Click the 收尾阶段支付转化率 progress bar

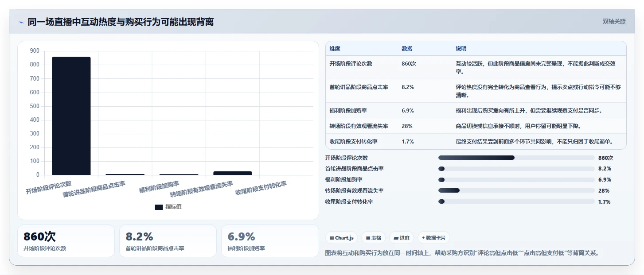click(516, 201)
